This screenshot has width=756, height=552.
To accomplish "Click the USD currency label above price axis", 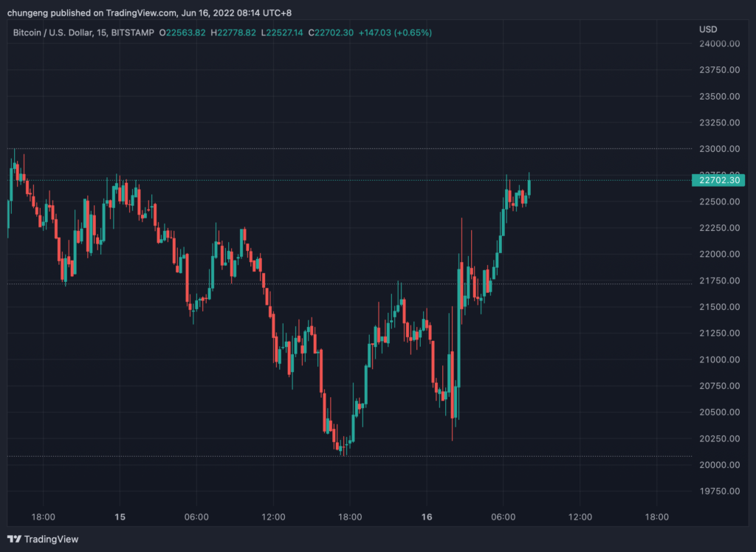I will [x=707, y=29].
